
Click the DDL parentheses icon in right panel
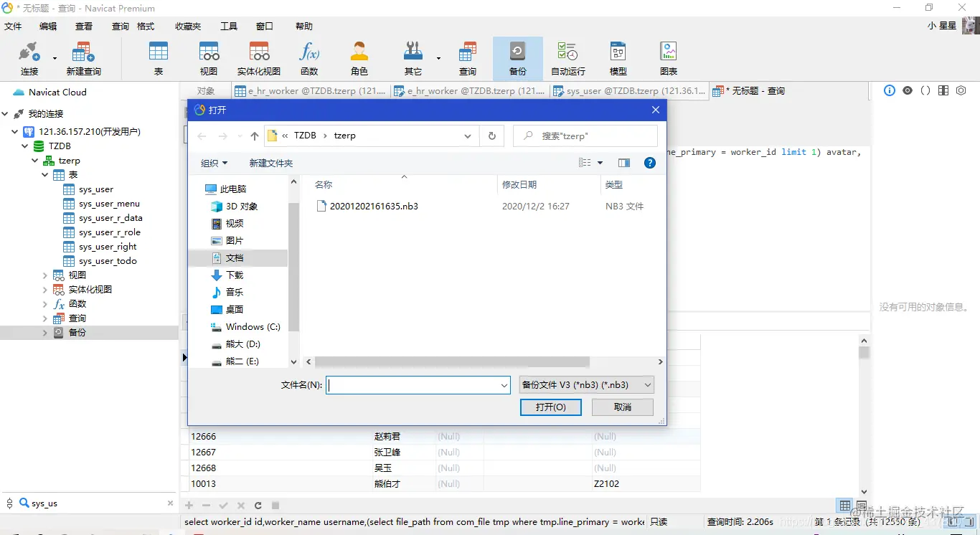click(x=925, y=91)
